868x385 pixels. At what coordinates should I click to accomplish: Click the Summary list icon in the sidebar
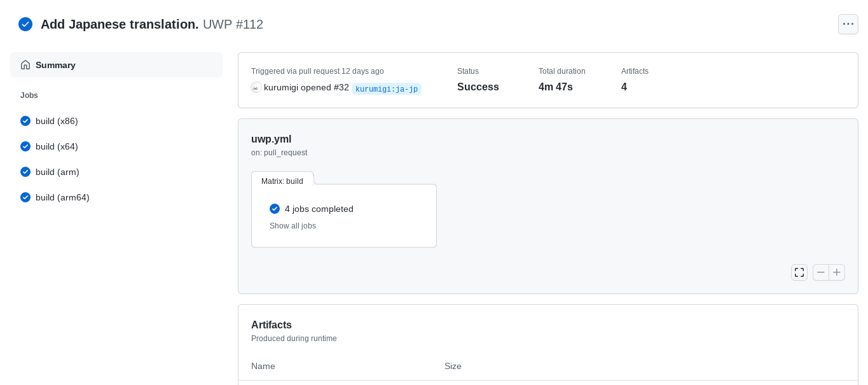pos(25,65)
